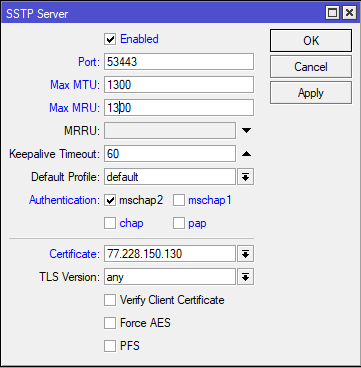
Task: Enable chap authentication
Action: point(110,223)
